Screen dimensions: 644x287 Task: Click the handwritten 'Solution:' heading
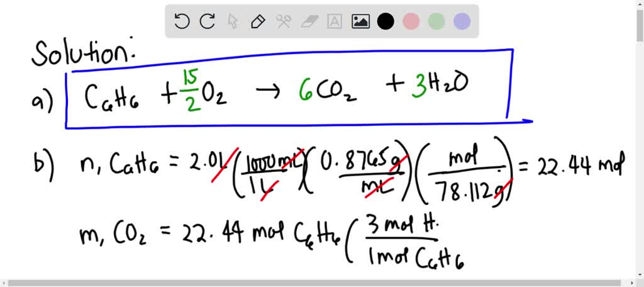point(84,52)
